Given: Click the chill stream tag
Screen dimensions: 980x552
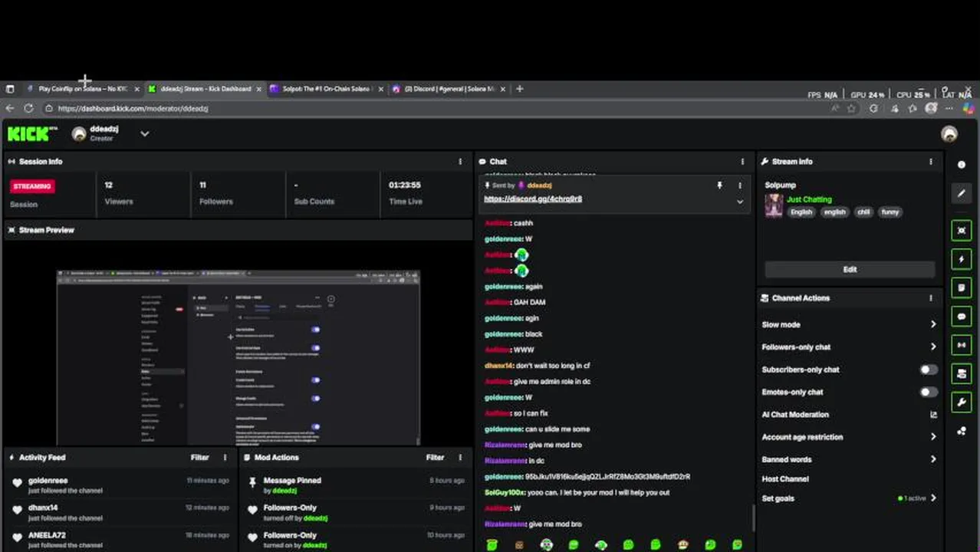Looking at the screenshot, I should [x=863, y=212].
